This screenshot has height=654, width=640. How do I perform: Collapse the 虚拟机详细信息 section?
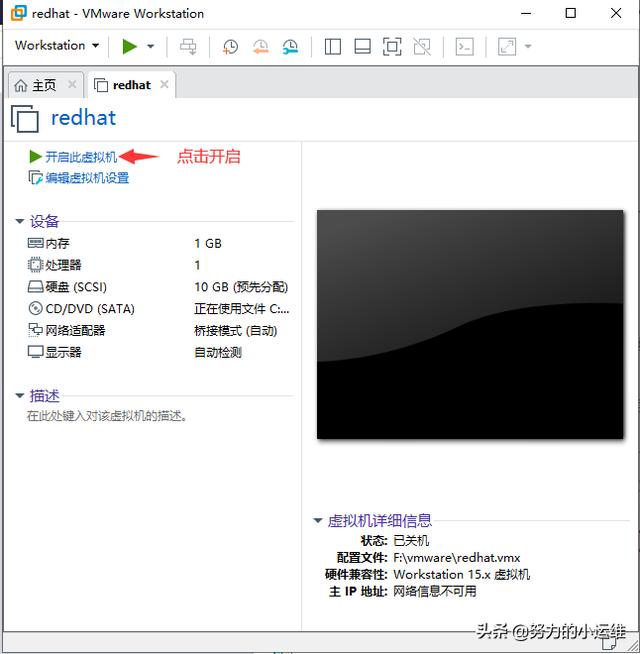(318, 520)
